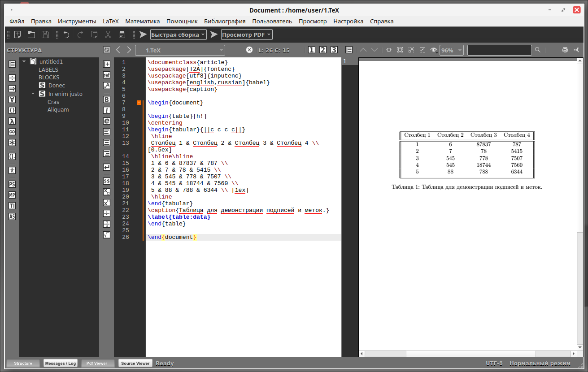Toggle the Structure panel button
This screenshot has height=372, width=588.
[23, 363]
